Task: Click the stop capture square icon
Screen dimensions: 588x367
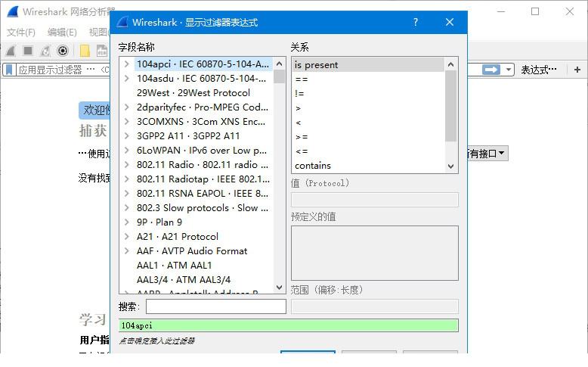Action: (x=28, y=51)
